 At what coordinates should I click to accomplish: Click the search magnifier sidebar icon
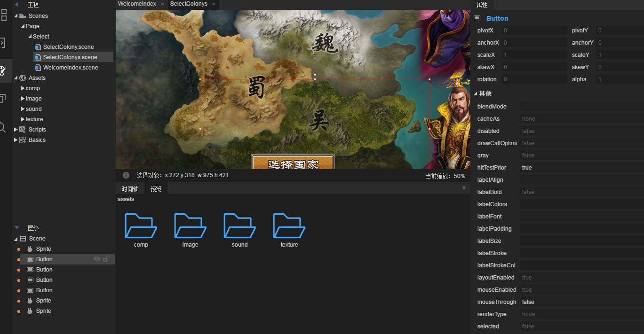2,127
